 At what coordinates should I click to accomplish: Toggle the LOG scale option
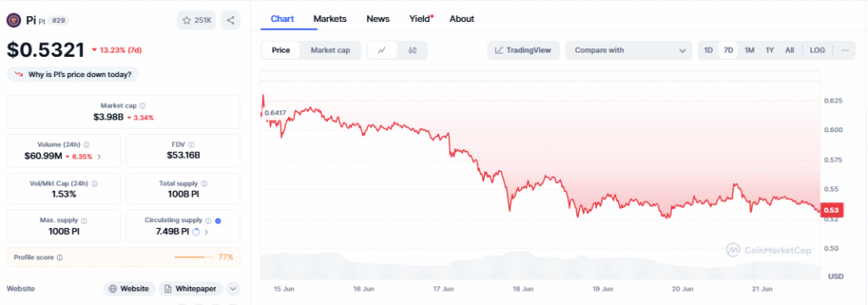pyautogui.click(x=817, y=50)
